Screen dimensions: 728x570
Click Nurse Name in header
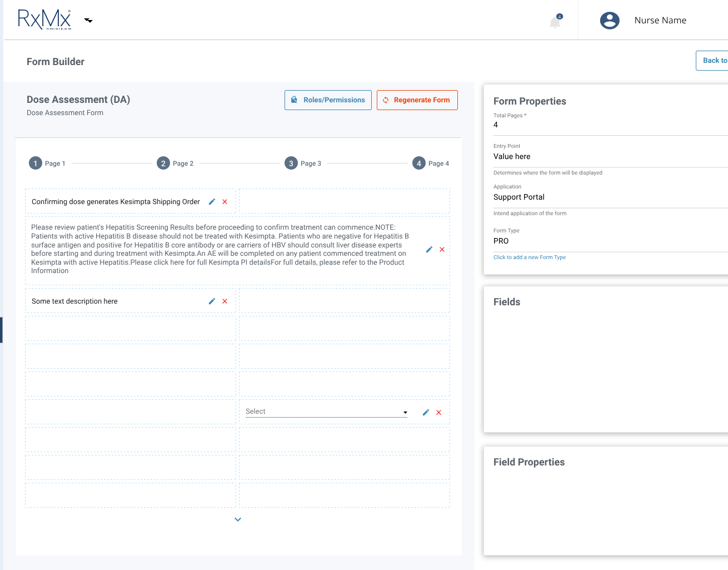point(660,21)
